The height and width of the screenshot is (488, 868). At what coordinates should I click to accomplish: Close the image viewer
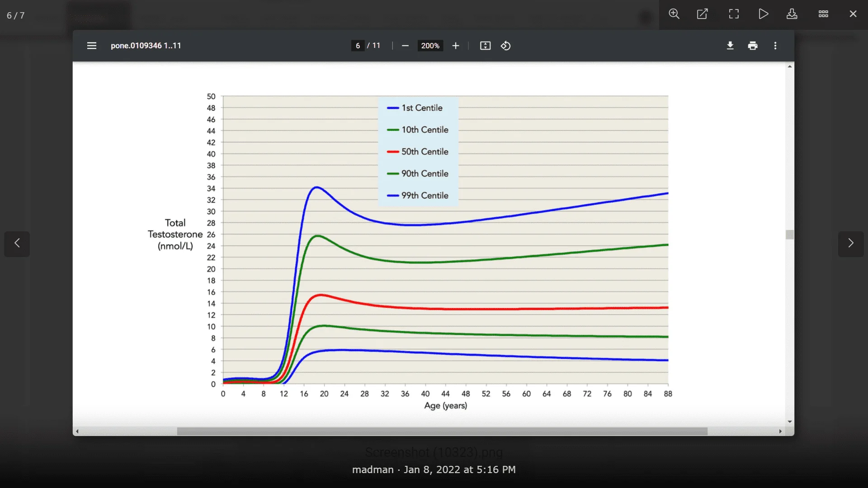[853, 14]
